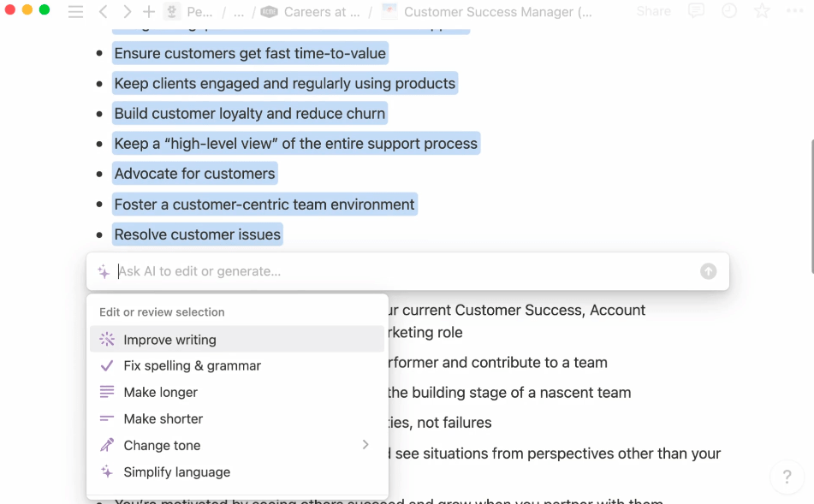Select Make longer from AI menu
This screenshot has height=504, width=814.
coord(160,392)
